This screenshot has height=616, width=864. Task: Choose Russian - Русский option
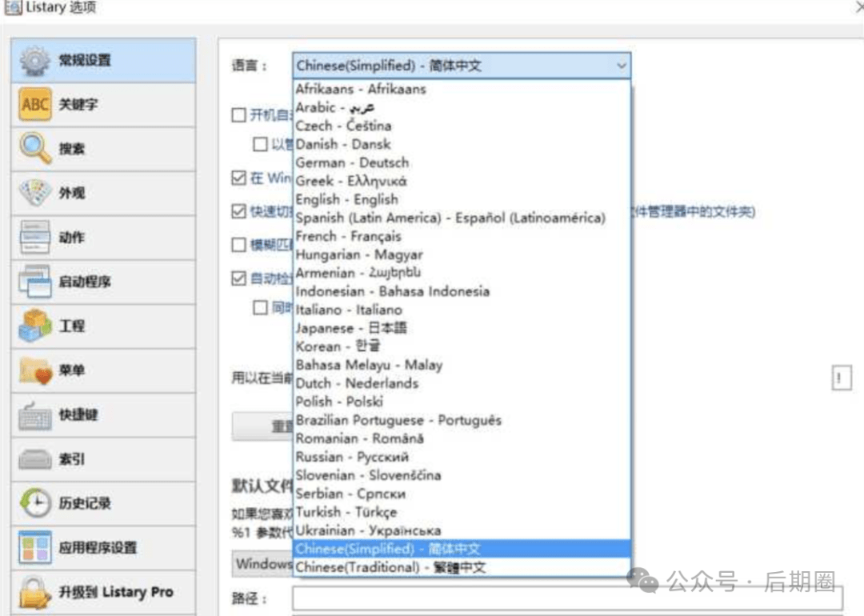coord(462,457)
